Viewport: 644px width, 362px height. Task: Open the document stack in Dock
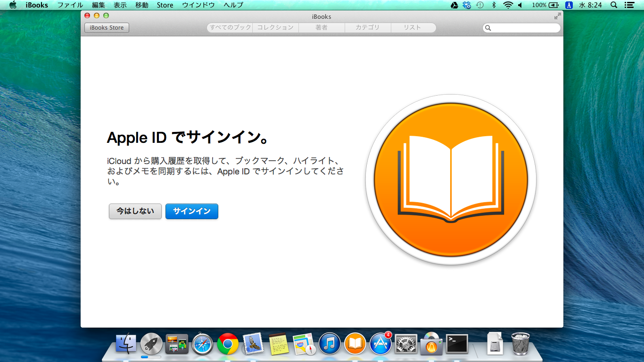coord(495,344)
